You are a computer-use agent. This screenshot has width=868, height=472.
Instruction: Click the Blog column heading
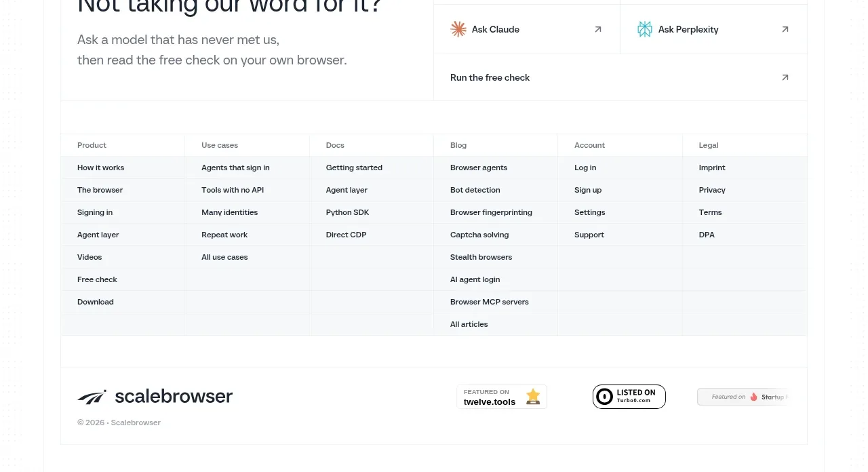click(x=458, y=145)
